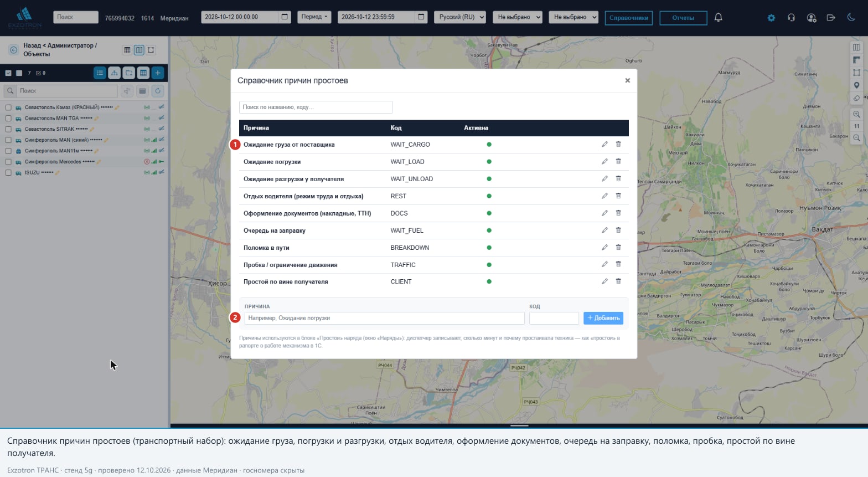Delete the BREAKDOWN reason via trash icon
Viewport: 868px width, 477px height.
coord(618,248)
